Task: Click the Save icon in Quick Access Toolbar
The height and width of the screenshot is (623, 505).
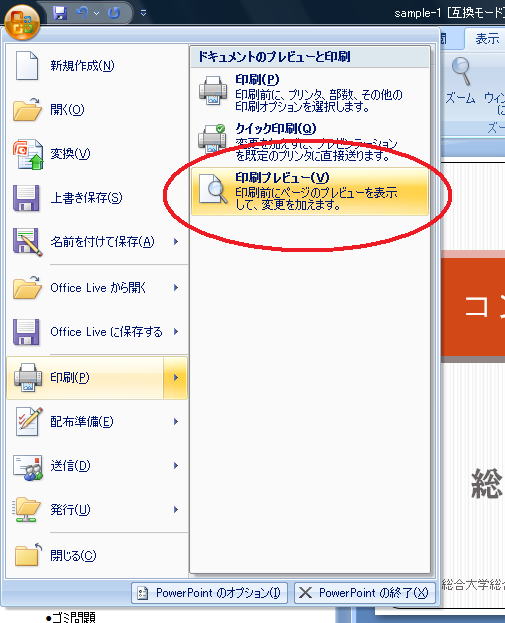Action: tap(60, 13)
